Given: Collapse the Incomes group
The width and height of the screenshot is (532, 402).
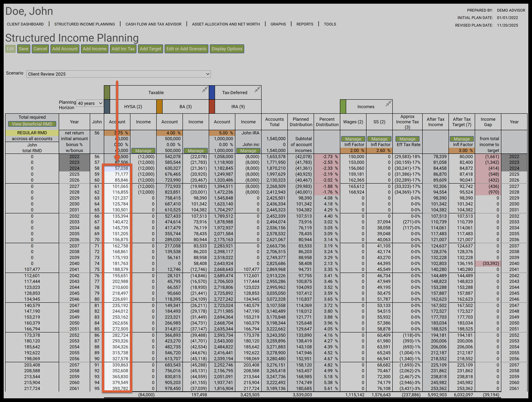Looking at the screenshot, I should point(388,103).
